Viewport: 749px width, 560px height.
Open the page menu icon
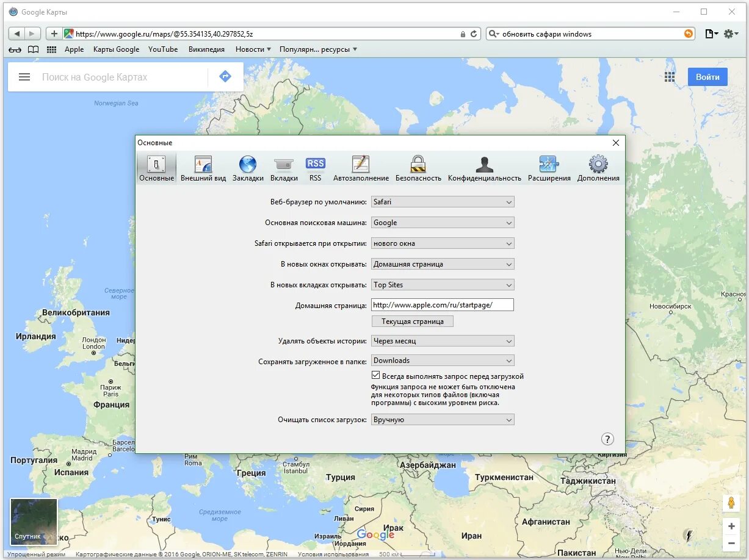click(711, 34)
